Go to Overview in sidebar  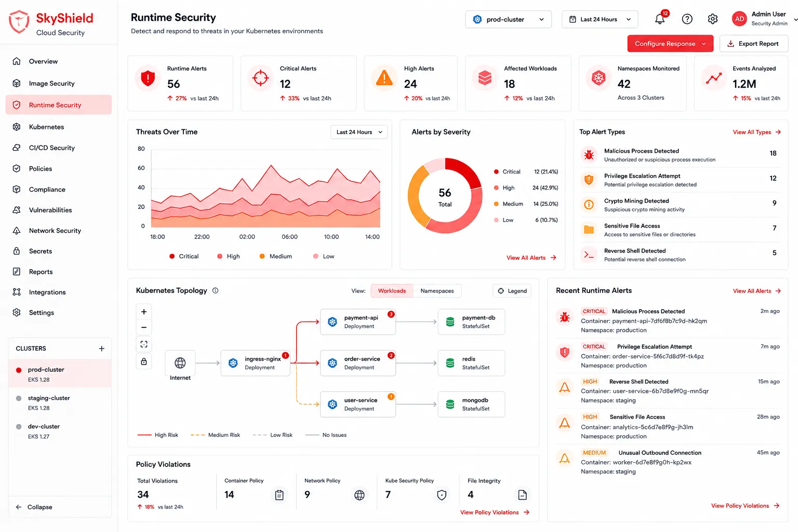pyautogui.click(x=59, y=61)
